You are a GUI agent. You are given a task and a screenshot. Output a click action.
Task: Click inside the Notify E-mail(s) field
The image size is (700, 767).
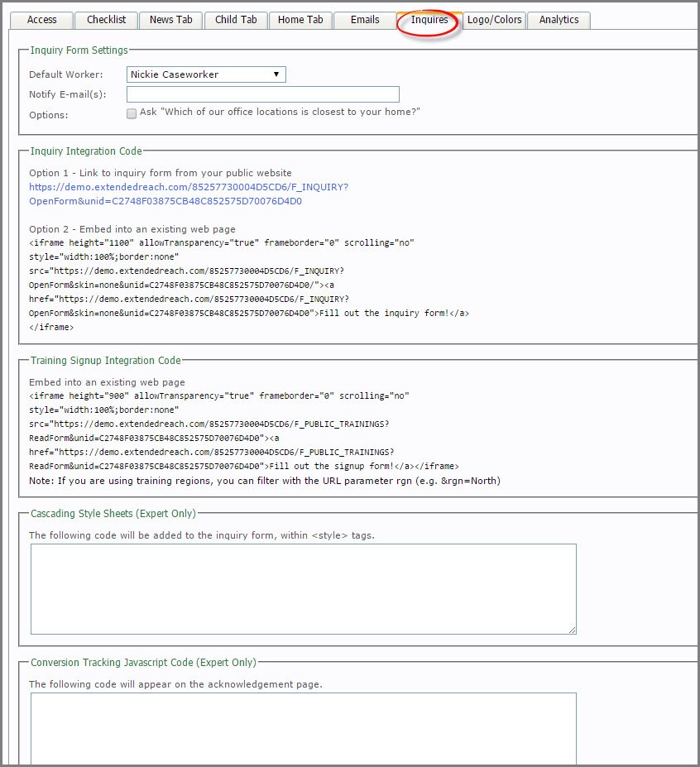(x=262, y=93)
